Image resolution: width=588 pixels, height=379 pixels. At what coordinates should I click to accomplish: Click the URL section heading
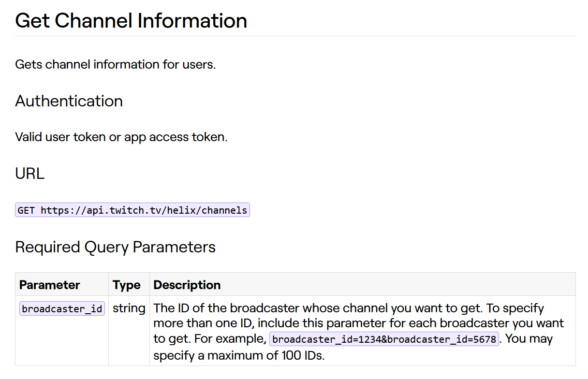(29, 174)
